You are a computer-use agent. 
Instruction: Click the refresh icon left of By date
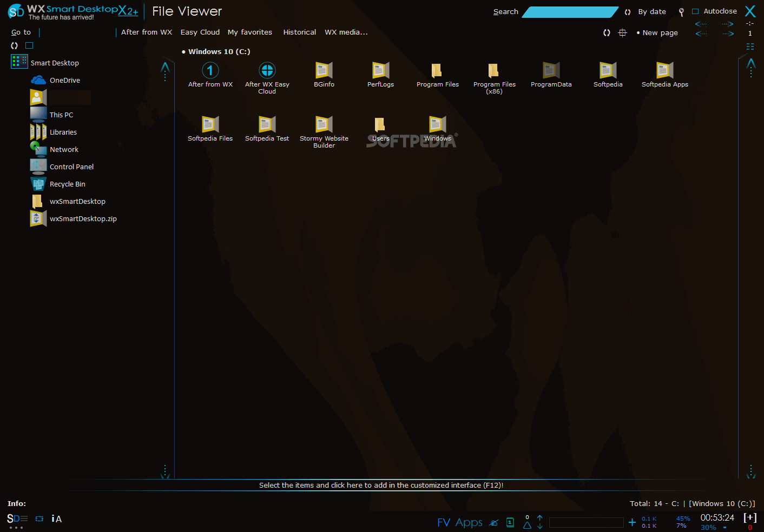click(628, 12)
